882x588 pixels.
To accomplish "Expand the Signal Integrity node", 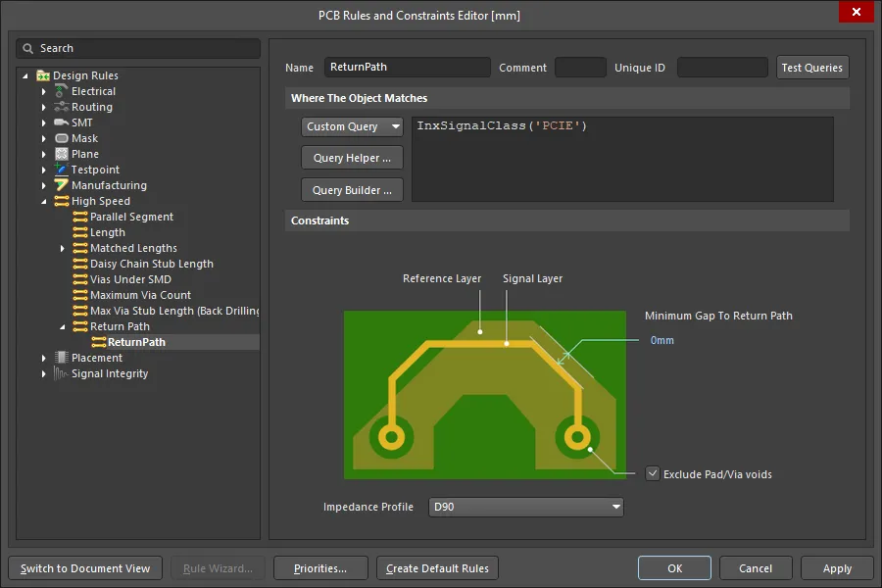I will click(44, 373).
